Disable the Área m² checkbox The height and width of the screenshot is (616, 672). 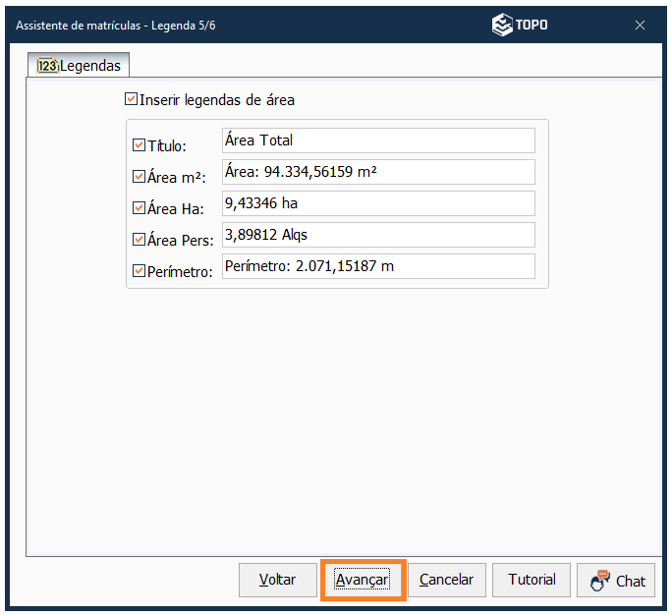coord(139,178)
